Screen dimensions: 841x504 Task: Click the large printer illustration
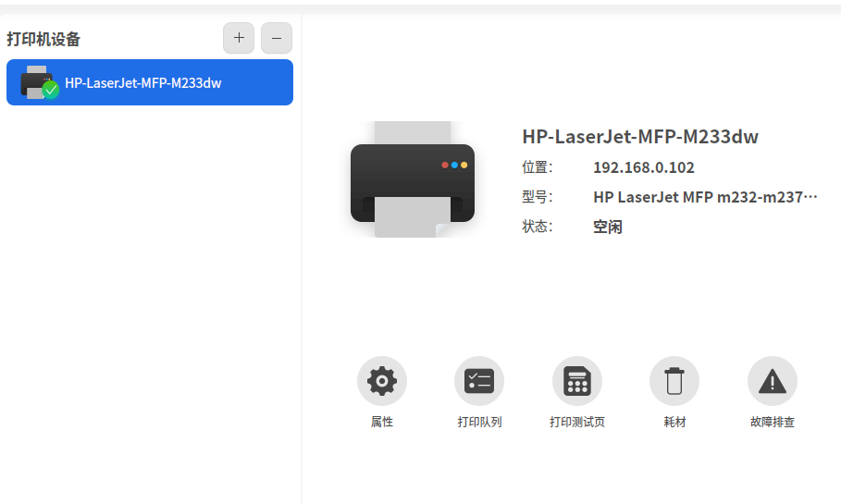click(x=413, y=179)
